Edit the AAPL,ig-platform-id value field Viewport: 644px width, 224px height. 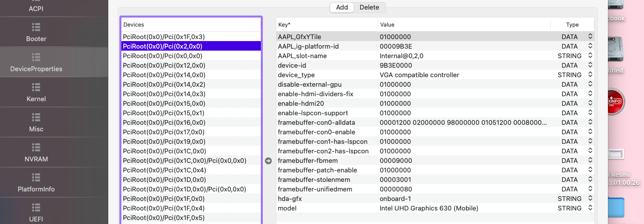pos(461,46)
